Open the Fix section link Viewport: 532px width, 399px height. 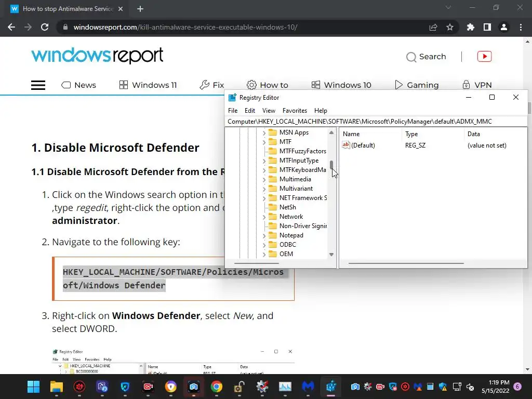coord(212,85)
